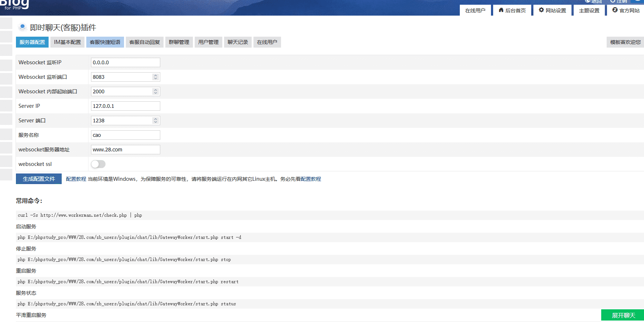644x322 pixels.
Task: Click the Websocket 监听端口 spinner arrows
Action: click(156, 77)
